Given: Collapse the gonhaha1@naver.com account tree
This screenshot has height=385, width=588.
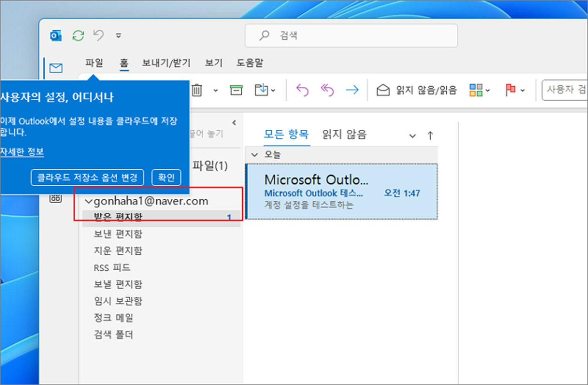Looking at the screenshot, I should point(88,202).
